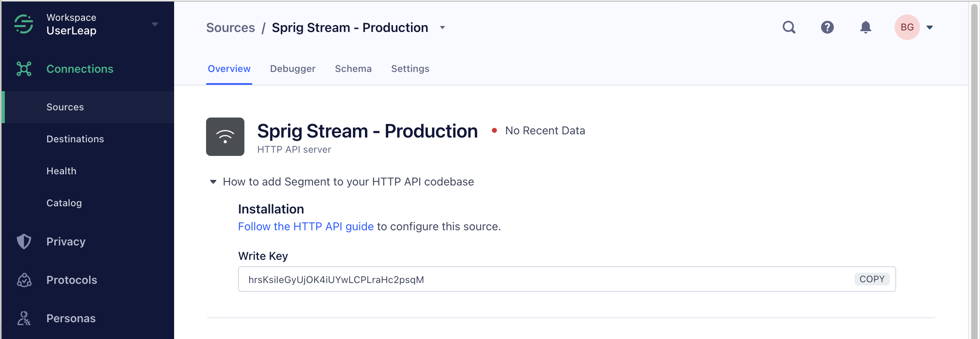980x339 pixels.
Task: Collapse the How to add Segment section
Action: pos(213,182)
